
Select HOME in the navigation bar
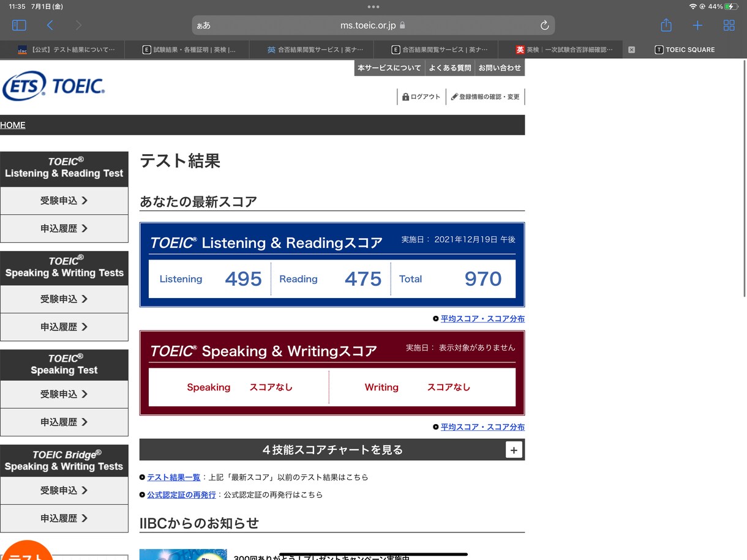click(13, 125)
